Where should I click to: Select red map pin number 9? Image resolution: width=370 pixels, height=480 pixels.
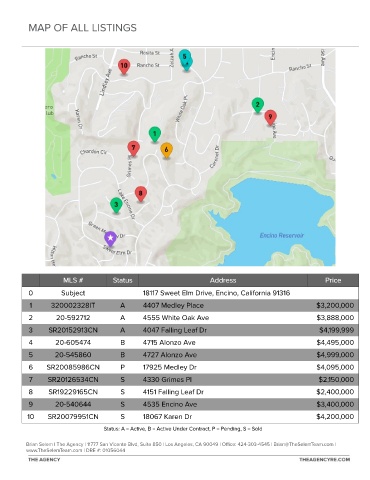pos(271,117)
